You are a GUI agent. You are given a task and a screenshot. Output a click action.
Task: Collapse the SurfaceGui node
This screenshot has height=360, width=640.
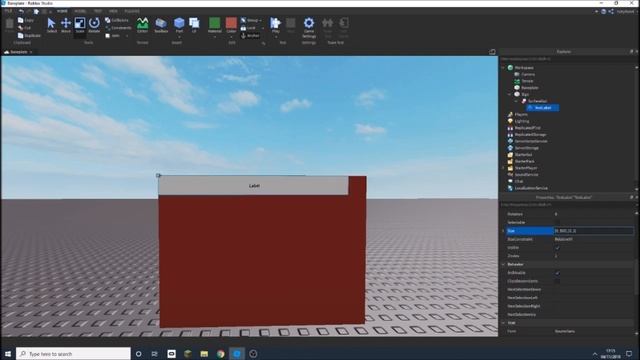point(516,101)
